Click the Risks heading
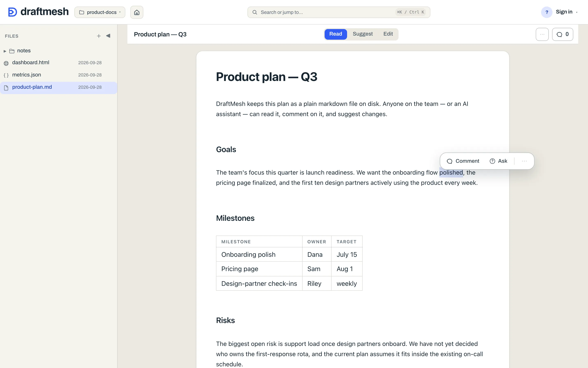This screenshot has width=588, height=368. pos(225,320)
